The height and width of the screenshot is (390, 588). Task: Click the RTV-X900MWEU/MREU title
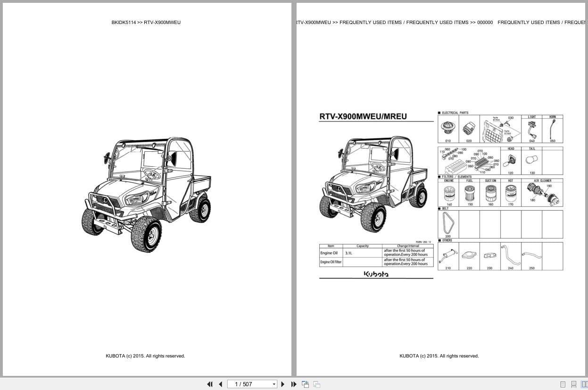pos(363,116)
